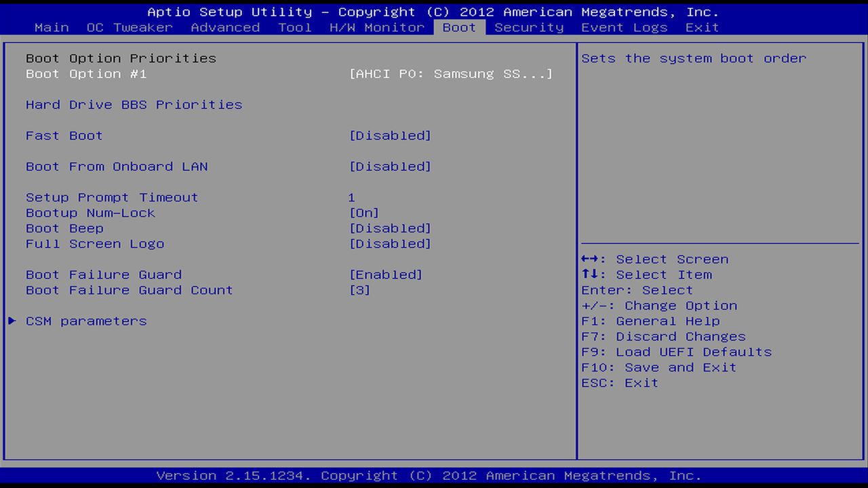Select Boot Failure Guard Count setting
The width and height of the screenshot is (868, 488).
point(130,290)
